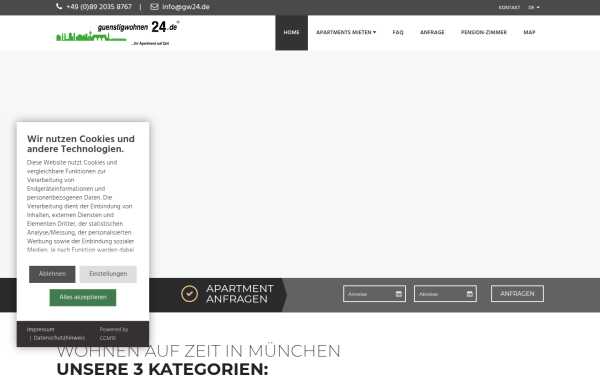Accept all cookies with Alles akzeptieren

[x=83, y=297]
